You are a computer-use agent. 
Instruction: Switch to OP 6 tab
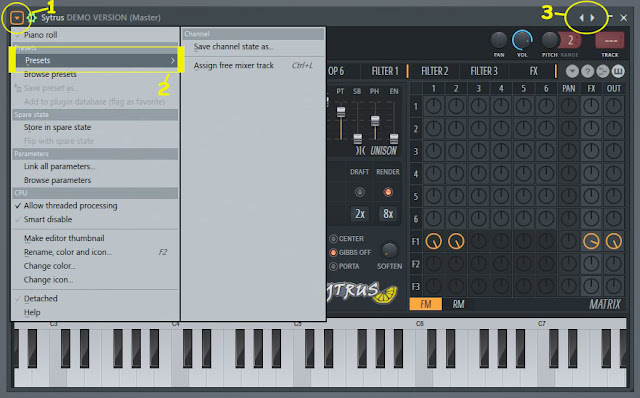(x=336, y=71)
